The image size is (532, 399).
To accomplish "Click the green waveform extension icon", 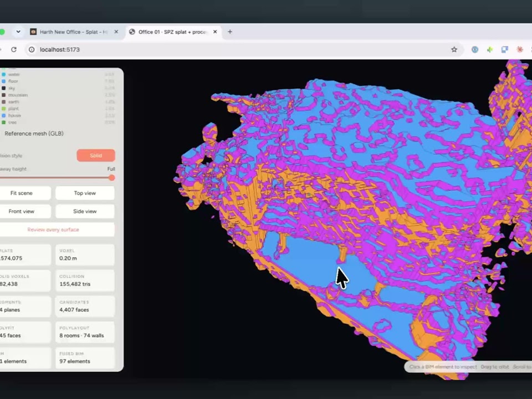I will click(x=490, y=50).
